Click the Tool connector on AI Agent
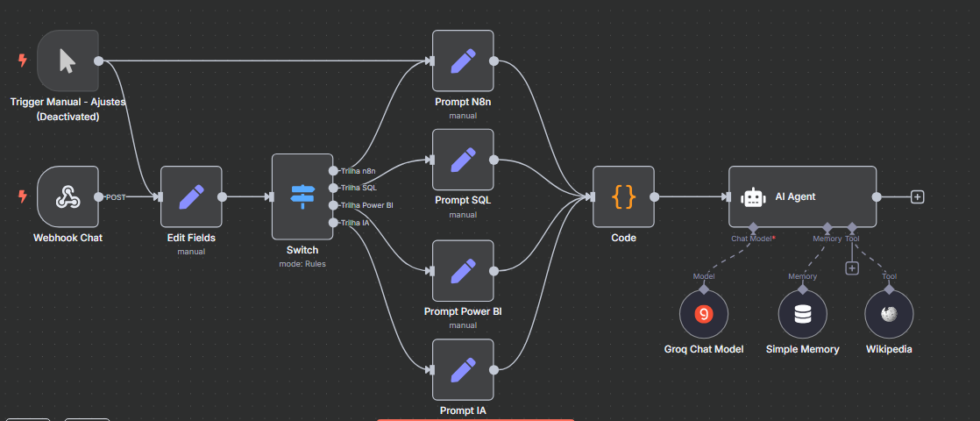980x421 pixels. (x=852, y=227)
